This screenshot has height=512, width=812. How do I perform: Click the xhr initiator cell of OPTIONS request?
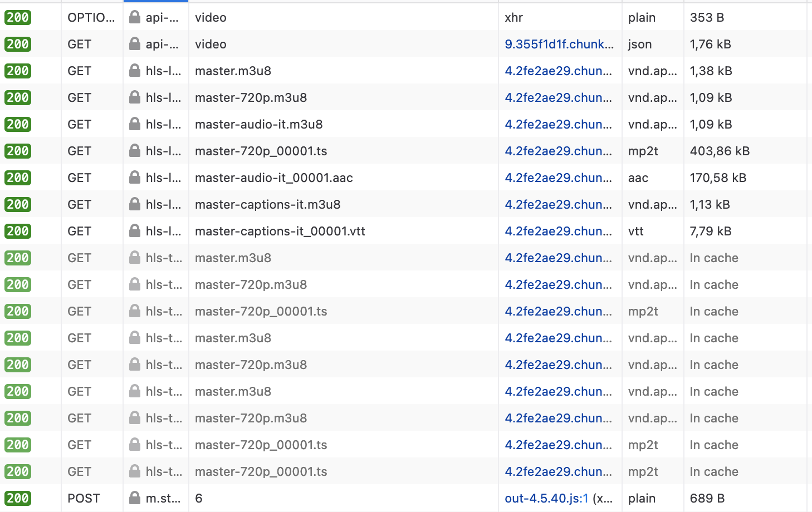tap(513, 17)
